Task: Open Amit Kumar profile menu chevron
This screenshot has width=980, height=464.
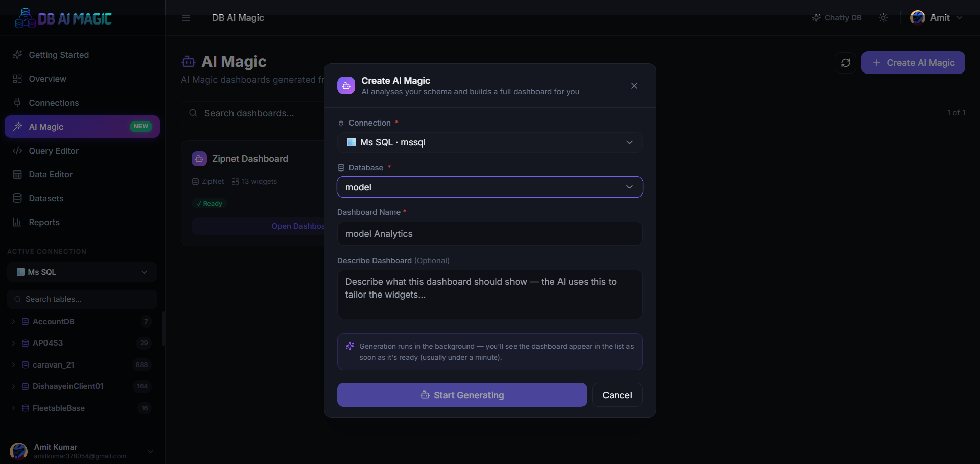Action: tap(151, 451)
